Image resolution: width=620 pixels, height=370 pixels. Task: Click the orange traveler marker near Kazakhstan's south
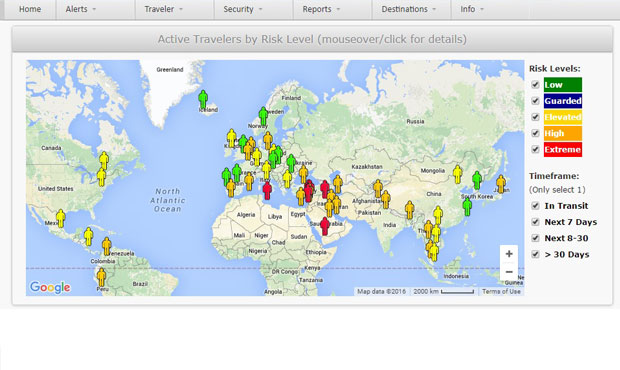coord(378,189)
